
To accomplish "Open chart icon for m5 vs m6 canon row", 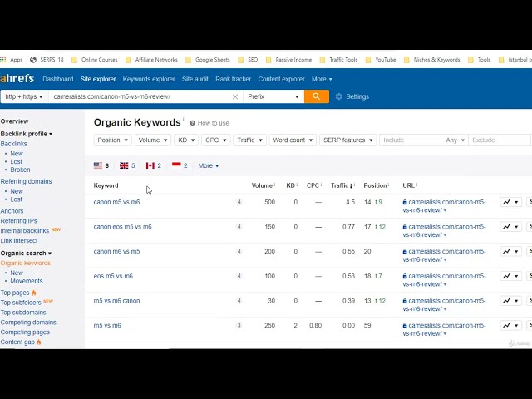I will pyautogui.click(x=506, y=301).
